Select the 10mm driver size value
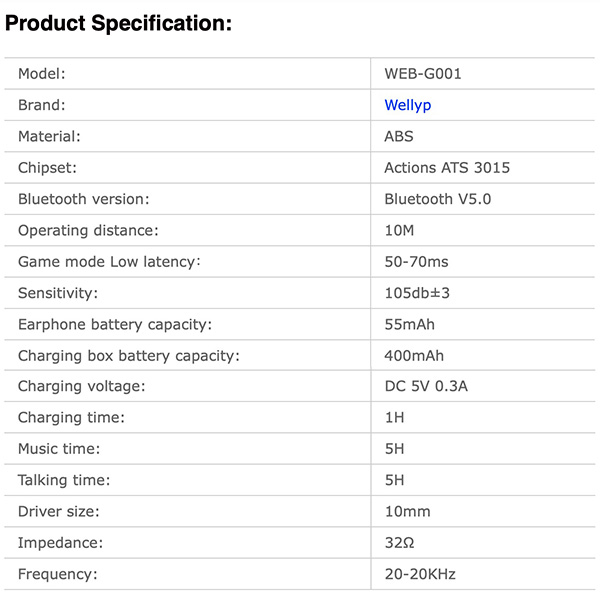The height and width of the screenshot is (600, 600). pyautogui.click(x=407, y=512)
